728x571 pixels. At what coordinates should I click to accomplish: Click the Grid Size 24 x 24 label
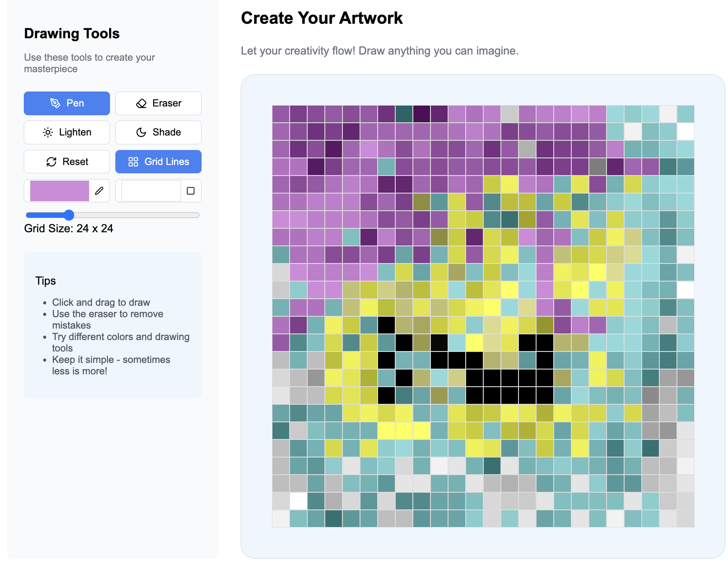[x=69, y=228]
